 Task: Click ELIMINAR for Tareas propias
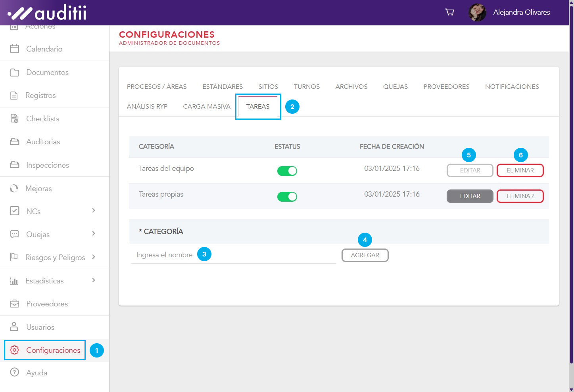[520, 196]
